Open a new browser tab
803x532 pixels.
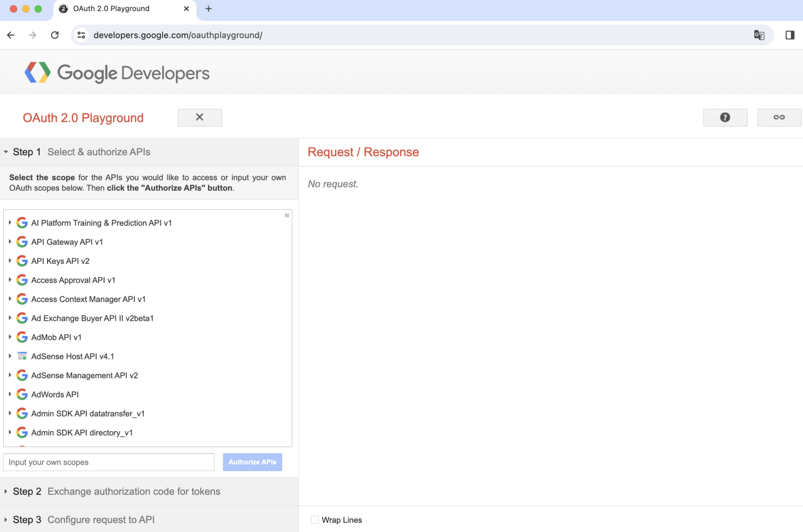[209, 9]
